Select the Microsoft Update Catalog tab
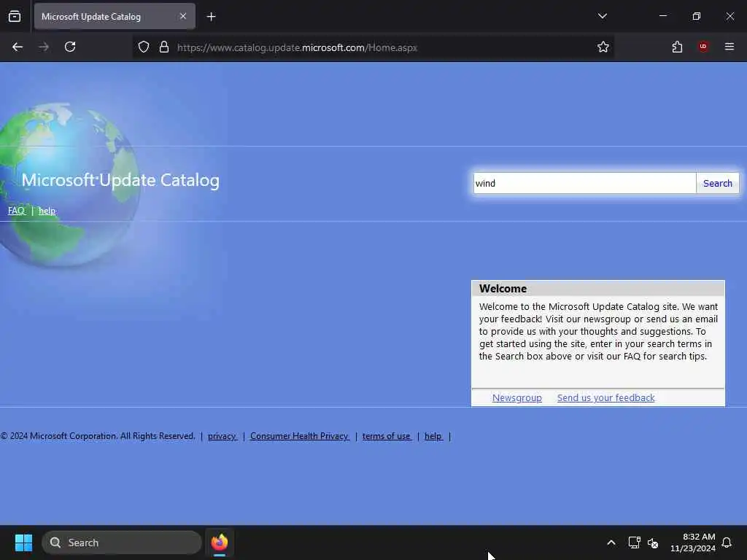 pyautogui.click(x=115, y=17)
